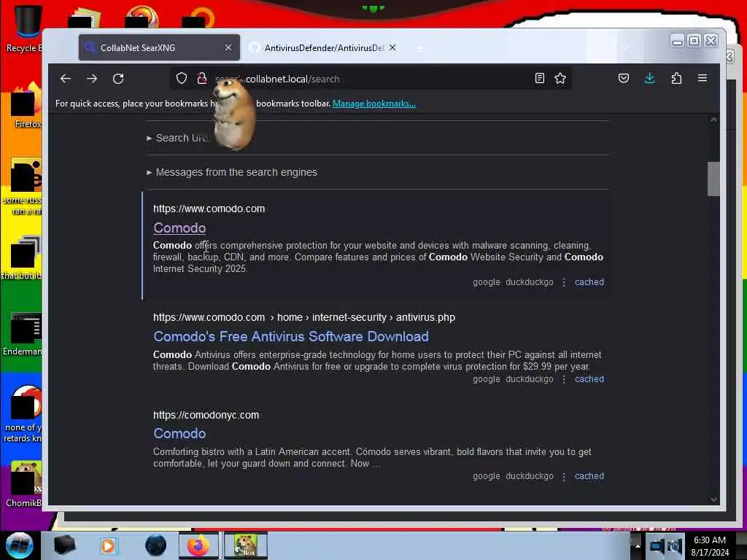Click the https://www.comodo.com URL text
Screen dimensions: 747x560
pos(209,209)
